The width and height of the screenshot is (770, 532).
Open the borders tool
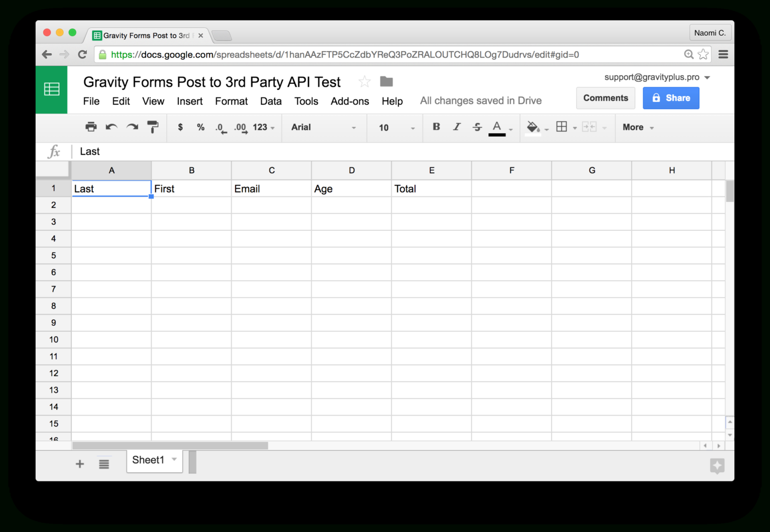(562, 126)
